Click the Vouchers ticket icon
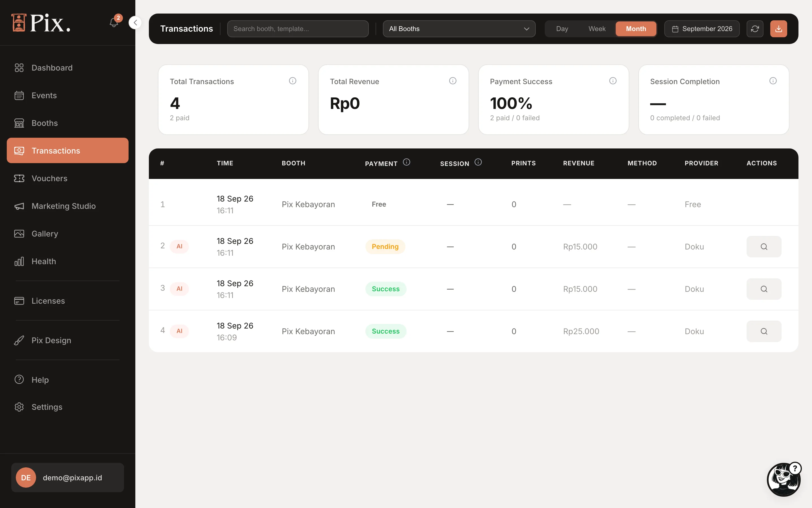The image size is (812, 508). point(19,178)
